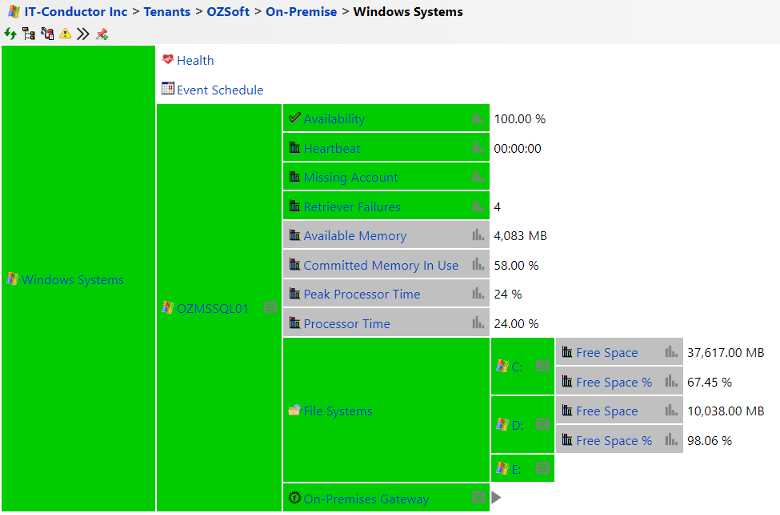Open the Availability metric
The width and height of the screenshot is (780, 515).
click(x=334, y=119)
